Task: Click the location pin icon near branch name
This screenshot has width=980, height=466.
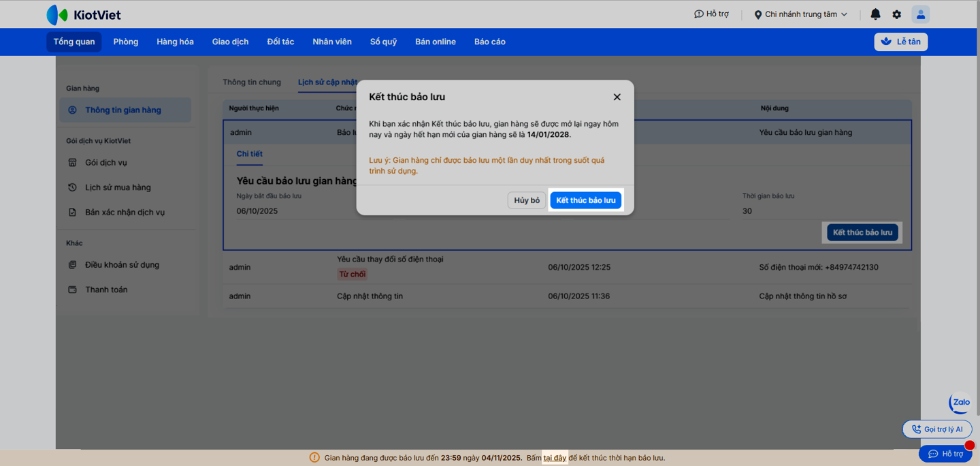Action: pyautogui.click(x=758, y=14)
